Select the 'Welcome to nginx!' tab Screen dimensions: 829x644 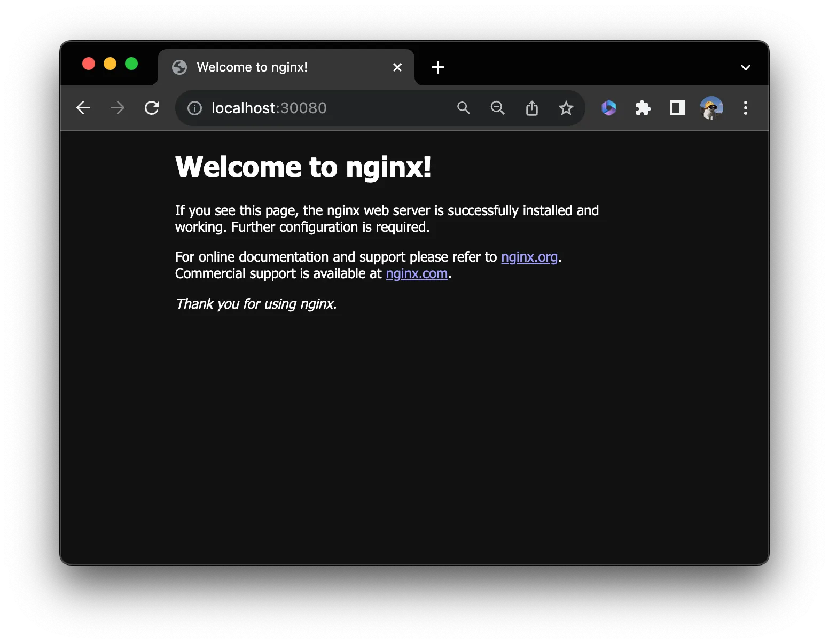pos(286,67)
